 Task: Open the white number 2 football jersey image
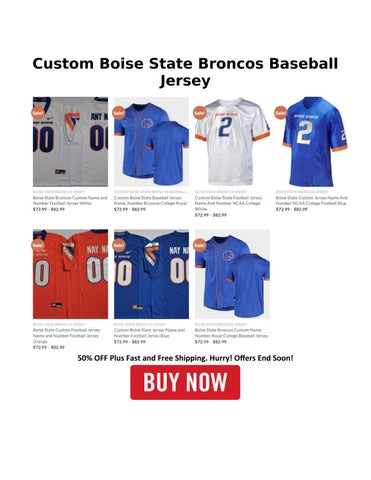pyautogui.click(x=232, y=142)
